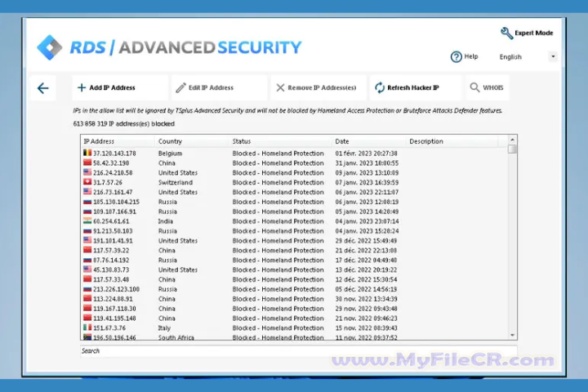Click the Italy country cell

coord(164,328)
